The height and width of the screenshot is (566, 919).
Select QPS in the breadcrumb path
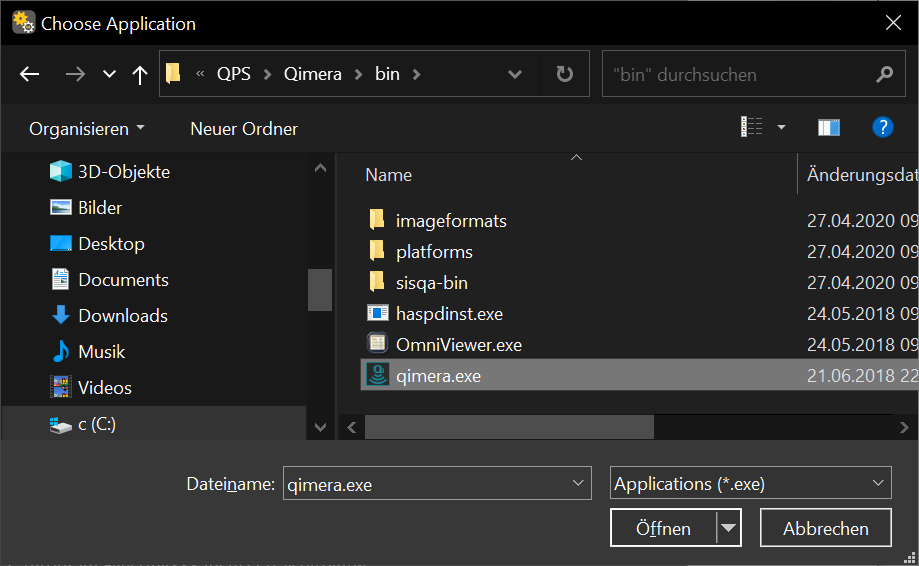click(234, 74)
